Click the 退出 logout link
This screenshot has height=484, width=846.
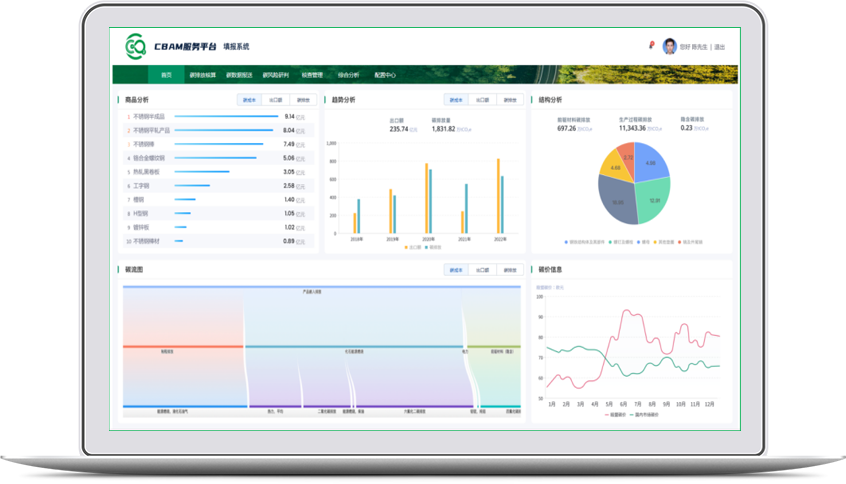(719, 47)
